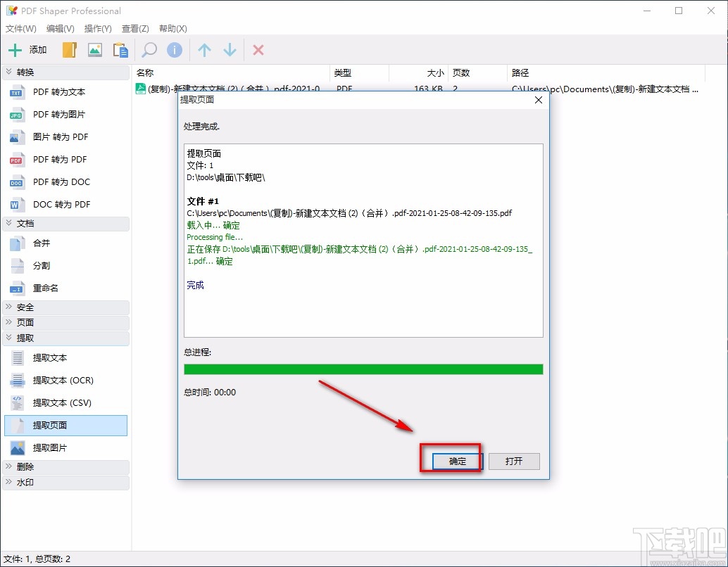Select 提取页面 tool in sidebar
The image size is (728, 567).
click(65, 426)
